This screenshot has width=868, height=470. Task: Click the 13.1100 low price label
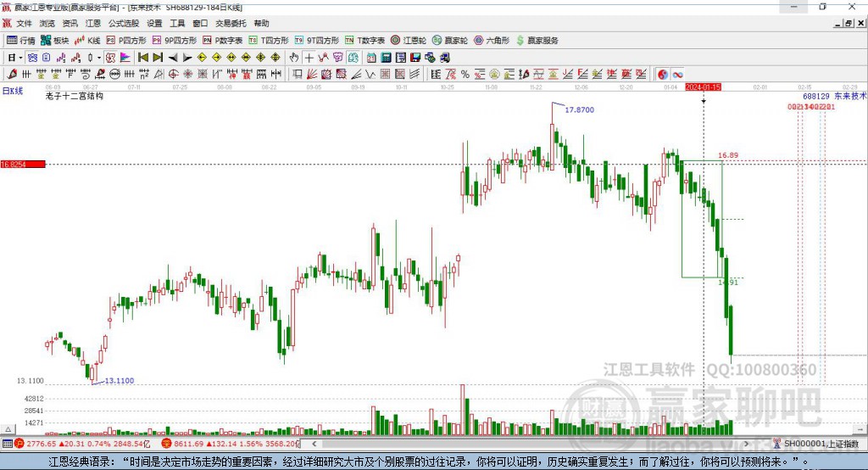point(120,381)
